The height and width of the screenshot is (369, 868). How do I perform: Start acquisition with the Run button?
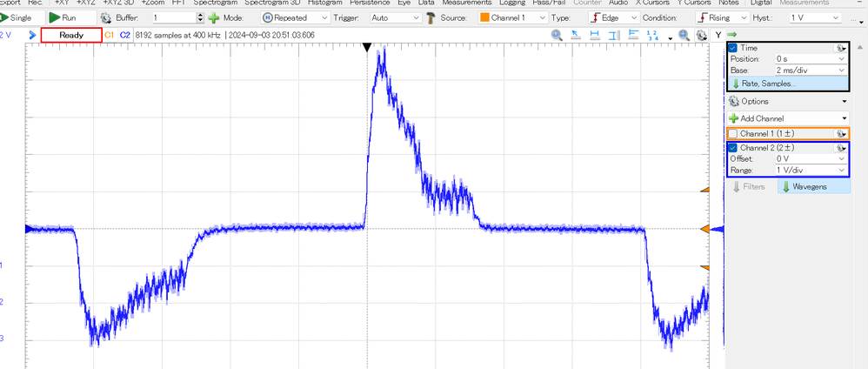pyautogui.click(x=70, y=17)
